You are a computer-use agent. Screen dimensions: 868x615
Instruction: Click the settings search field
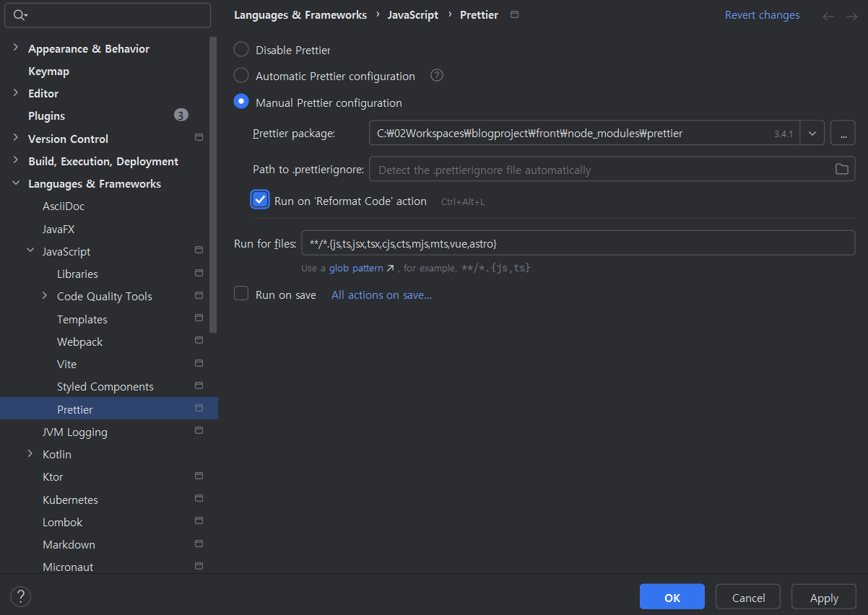(x=108, y=15)
